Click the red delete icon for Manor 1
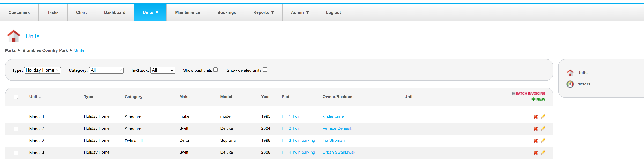 (535, 117)
